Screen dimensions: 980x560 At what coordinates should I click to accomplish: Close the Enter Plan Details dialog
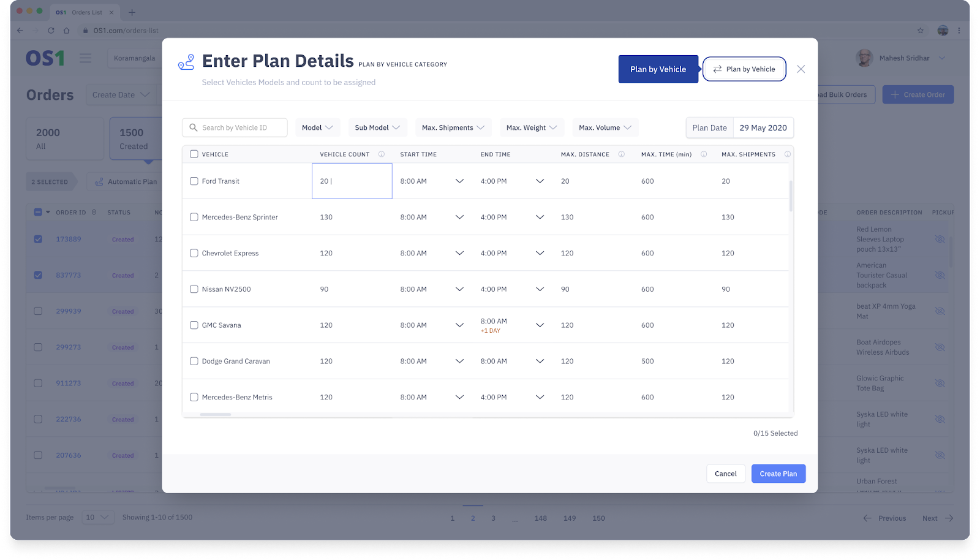point(801,69)
